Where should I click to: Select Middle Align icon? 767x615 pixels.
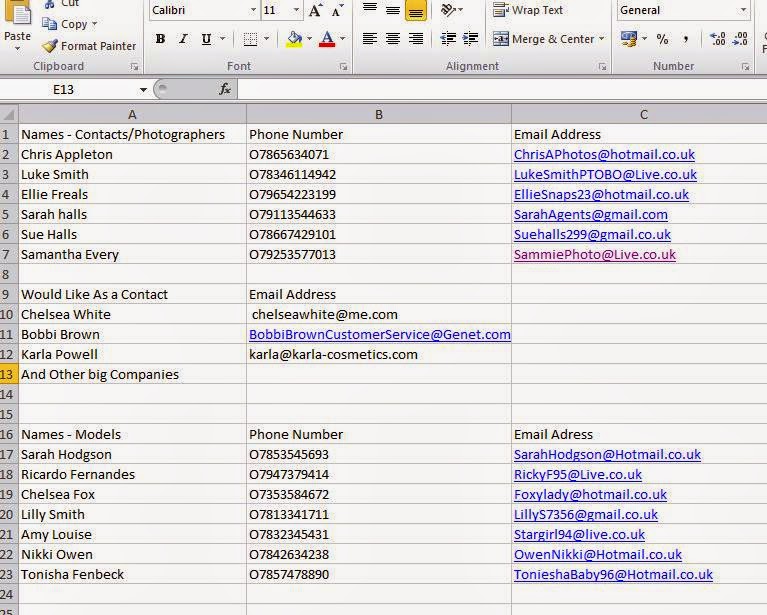[x=393, y=9]
